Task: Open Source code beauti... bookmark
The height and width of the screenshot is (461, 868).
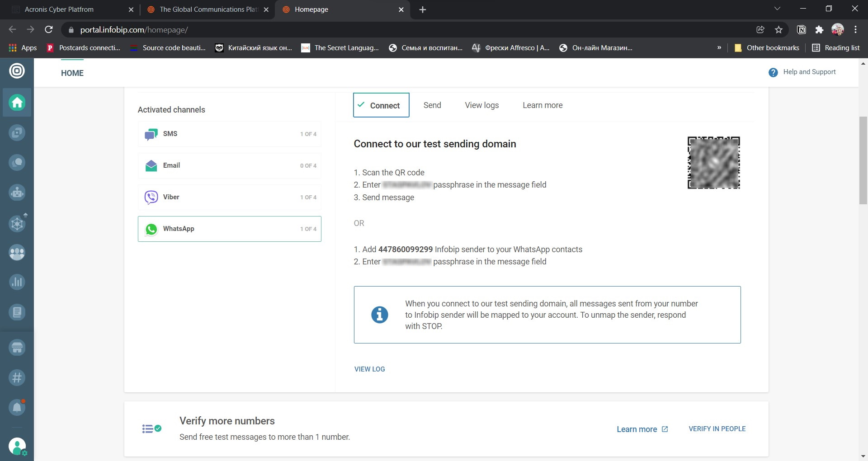Action: click(168, 48)
